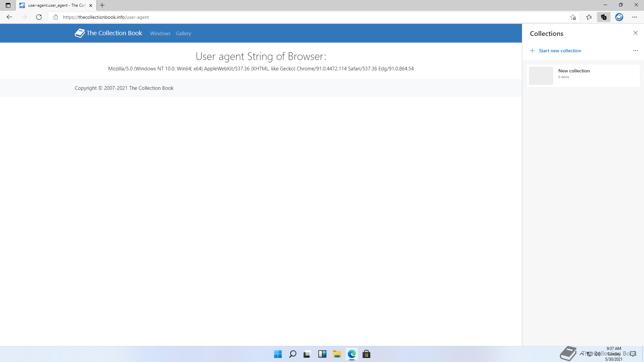Go forward in browser history
644x362 pixels.
click(24, 17)
